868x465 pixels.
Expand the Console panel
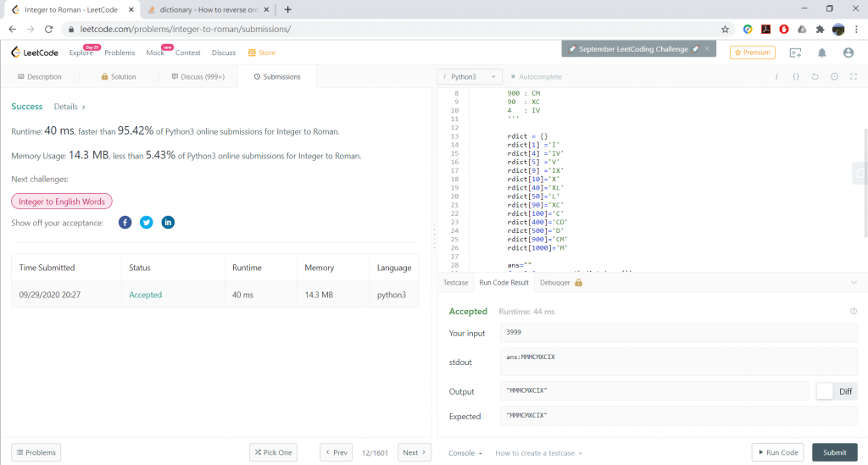point(465,453)
